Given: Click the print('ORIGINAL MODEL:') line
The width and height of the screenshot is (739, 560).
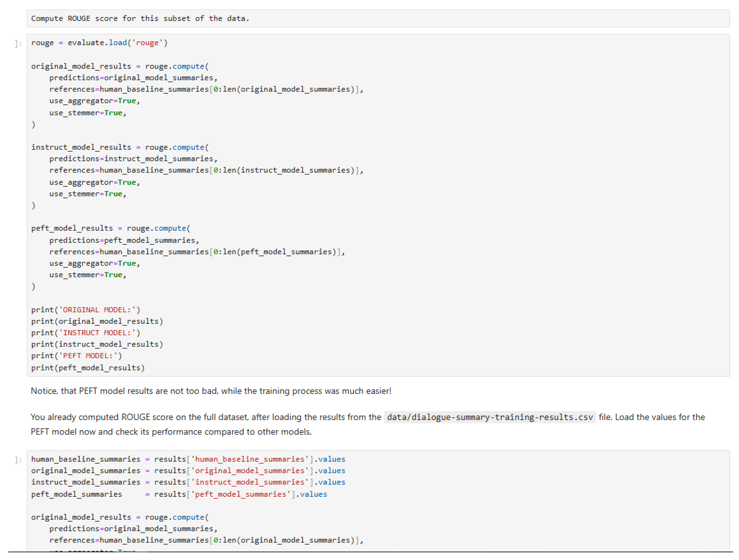Looking at the screenshot, I should 86,310.
